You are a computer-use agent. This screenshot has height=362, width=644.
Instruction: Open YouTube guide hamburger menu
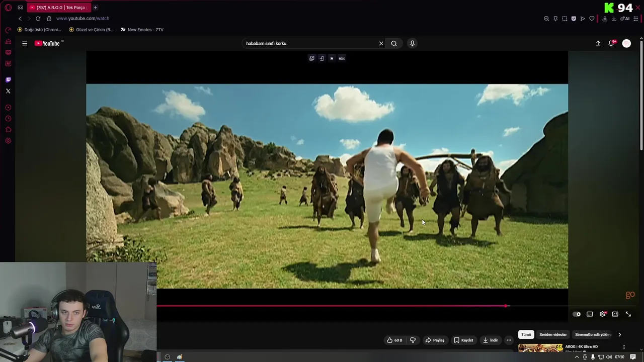click(24, 43)
